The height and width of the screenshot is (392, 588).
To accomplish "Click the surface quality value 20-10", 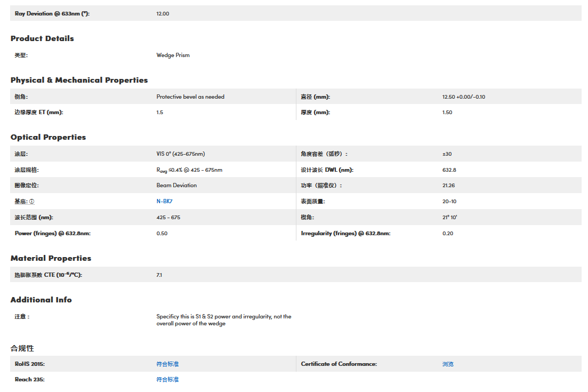I will coord(449,202).
